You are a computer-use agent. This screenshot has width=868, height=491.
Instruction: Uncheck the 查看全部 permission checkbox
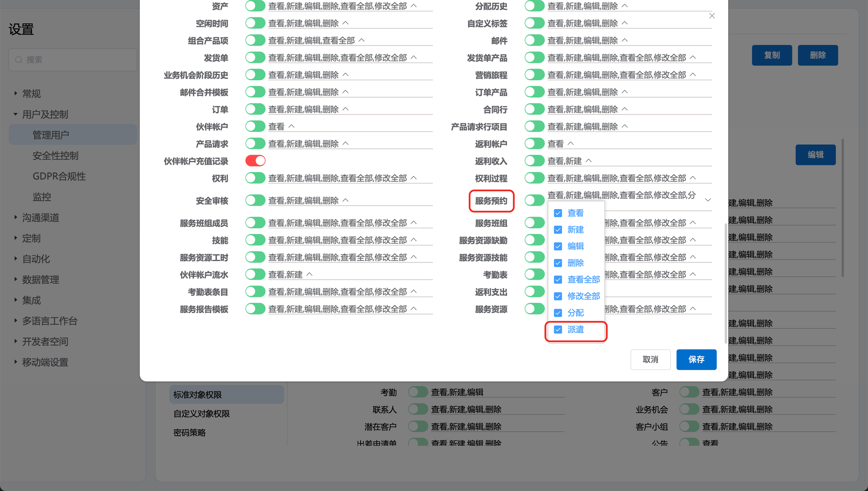tap(558, 280)
